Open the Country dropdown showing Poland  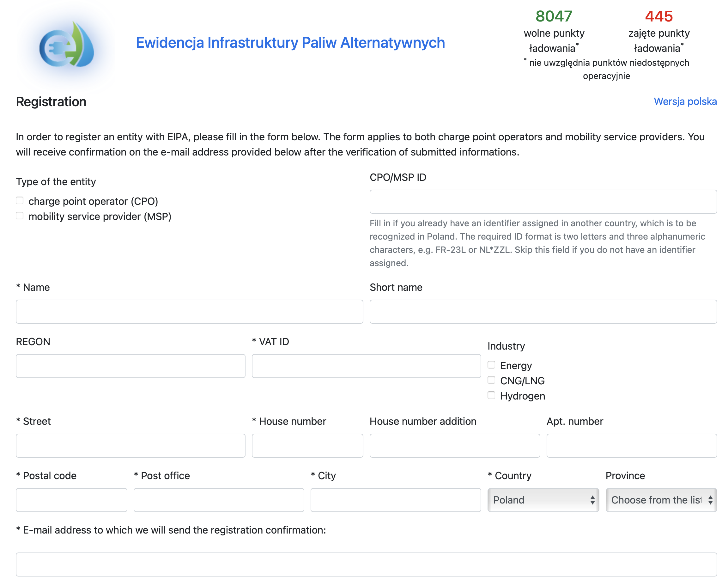point(543,500)
